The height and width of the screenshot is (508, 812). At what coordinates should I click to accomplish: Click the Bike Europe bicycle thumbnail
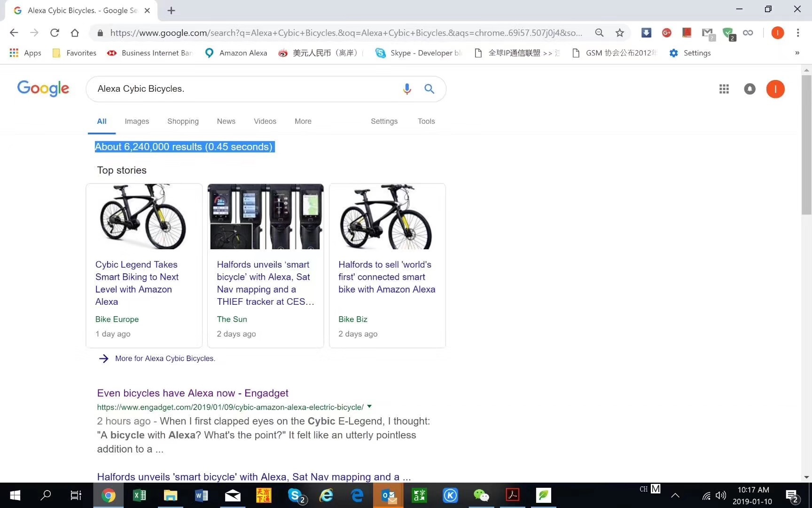click(144, 217)
